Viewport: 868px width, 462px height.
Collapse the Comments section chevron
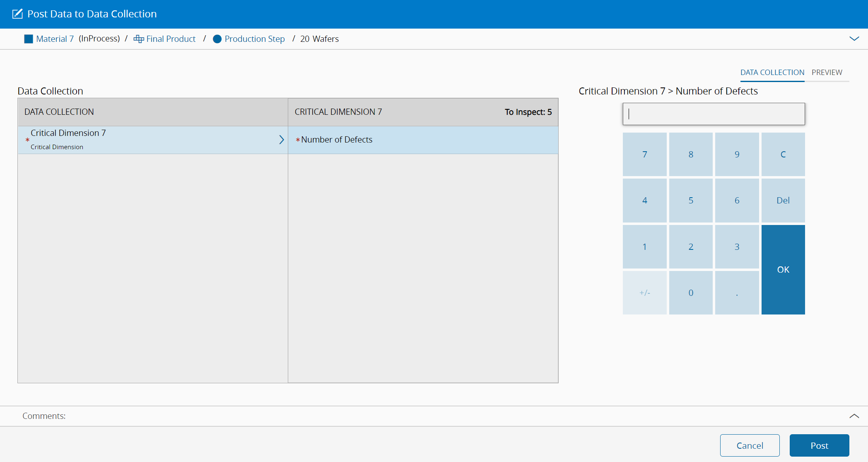click(854, 416)
